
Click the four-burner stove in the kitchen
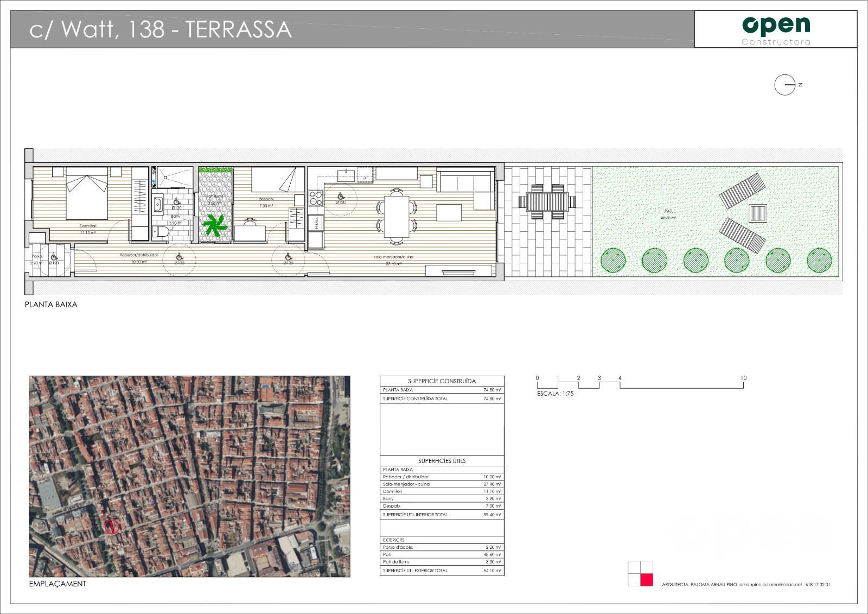(316, 198)
